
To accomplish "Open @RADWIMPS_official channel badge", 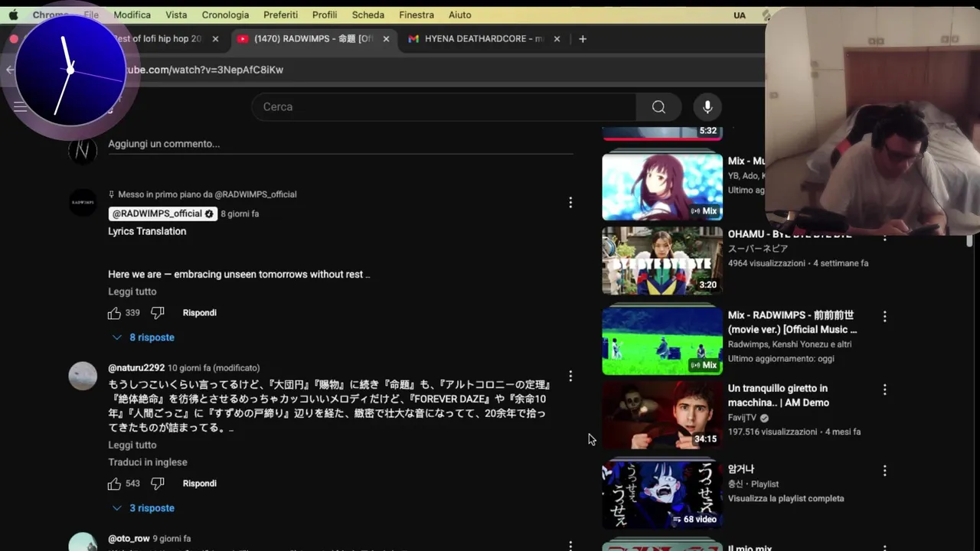I will click(x=163, y=214).
